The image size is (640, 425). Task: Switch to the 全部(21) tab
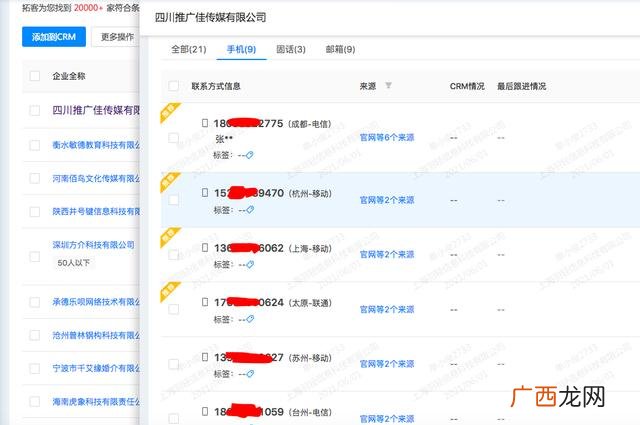click(189, 49)
